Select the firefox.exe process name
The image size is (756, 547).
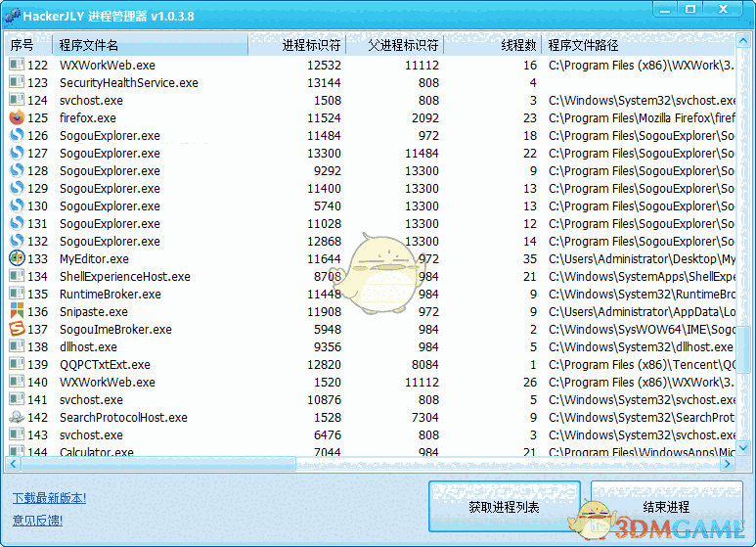pos(88,118)
